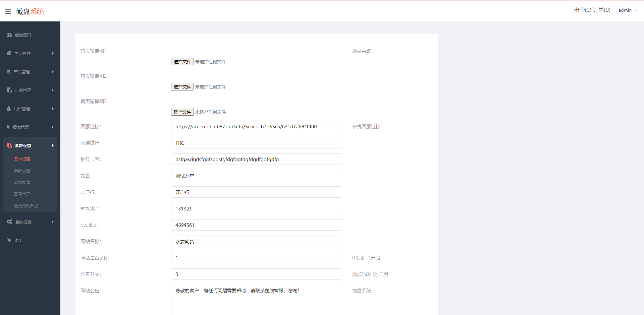Viewport: 644px width, 315px height.
Task: Click the 产品管理 currency icon
Action: pos(8,71)
